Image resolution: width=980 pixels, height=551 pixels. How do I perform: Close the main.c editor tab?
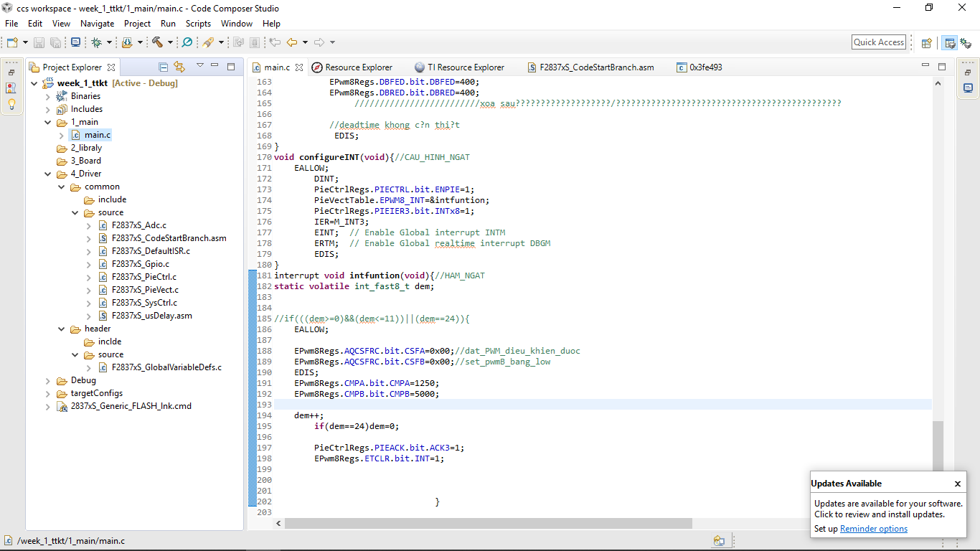299,67
